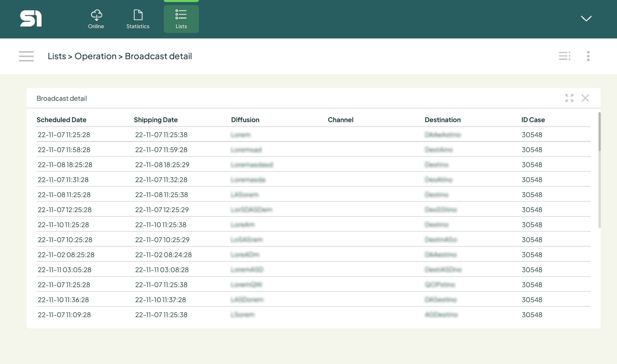Click the Destination column header
Screen dimensions: 617x364
pyautogui.click(x=443, y=120)
